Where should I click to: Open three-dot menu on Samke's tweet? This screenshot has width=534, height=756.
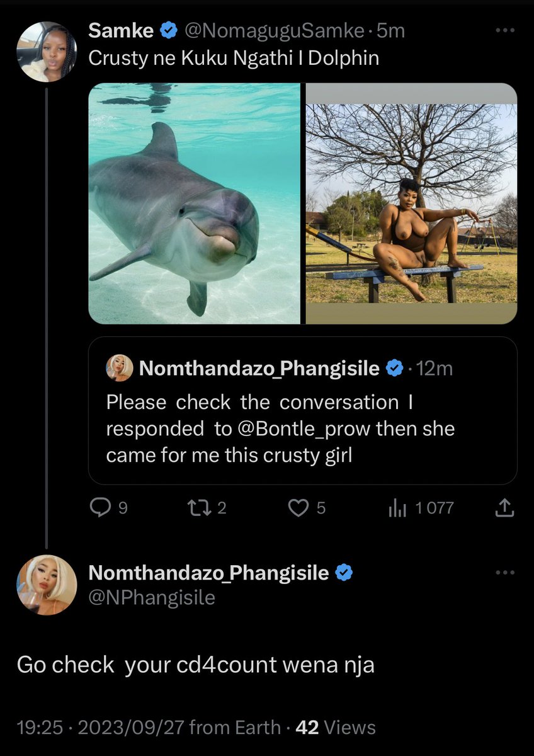point(504,31)
